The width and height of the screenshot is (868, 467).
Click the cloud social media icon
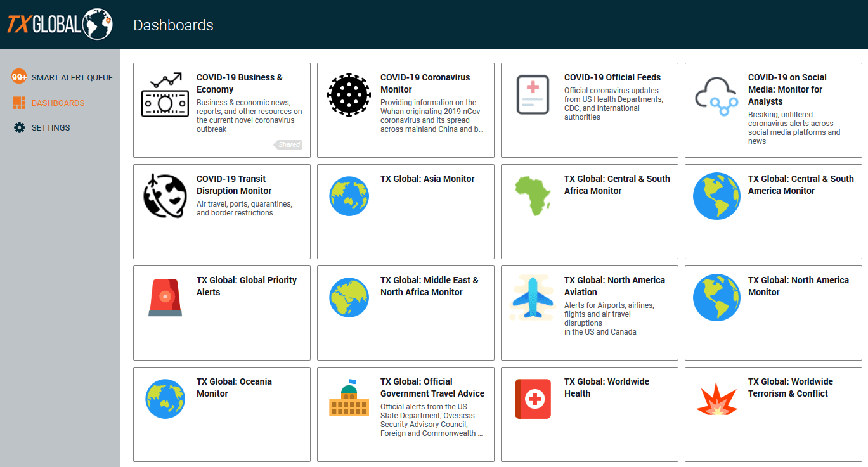716,96
